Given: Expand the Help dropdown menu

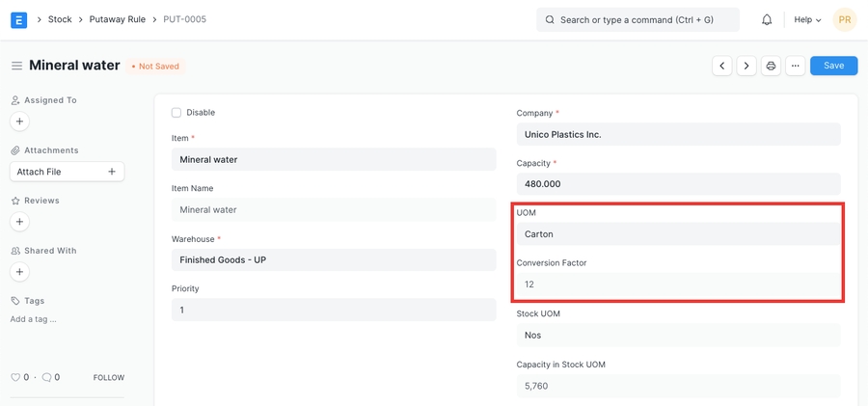Looking at the screenshot, I should tap(807, 19).
